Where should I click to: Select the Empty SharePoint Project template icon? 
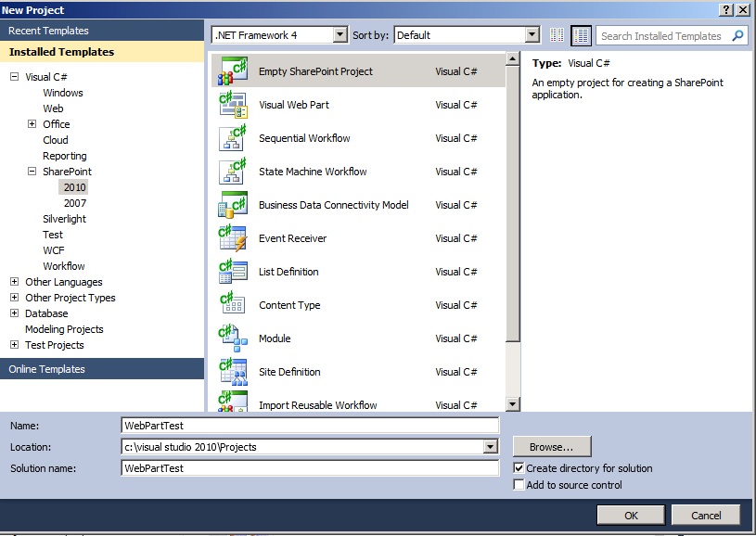233,71
